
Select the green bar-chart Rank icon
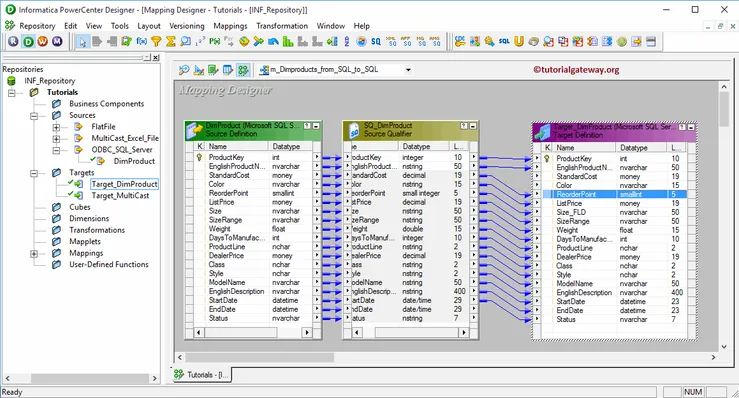287,41
